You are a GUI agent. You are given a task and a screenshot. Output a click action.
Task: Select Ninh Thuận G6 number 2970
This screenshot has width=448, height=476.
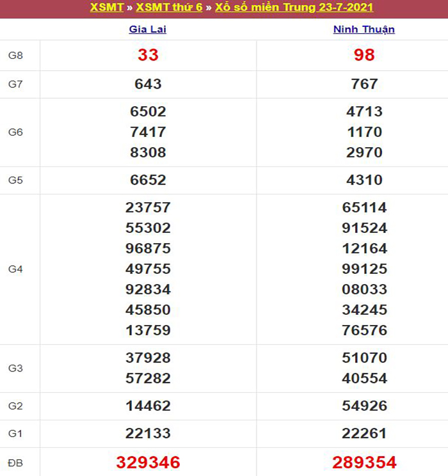pos(364,152)
